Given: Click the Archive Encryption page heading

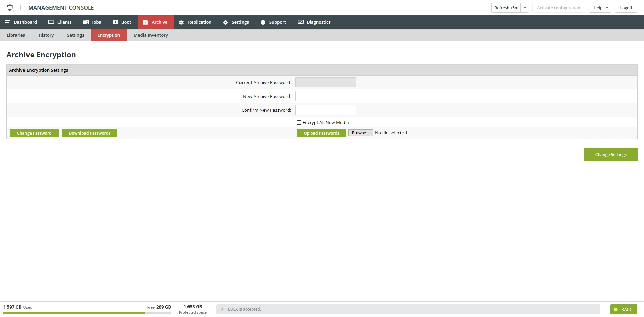Looking at the screenshot, I should pyautogui.click(x=41, y=55).
